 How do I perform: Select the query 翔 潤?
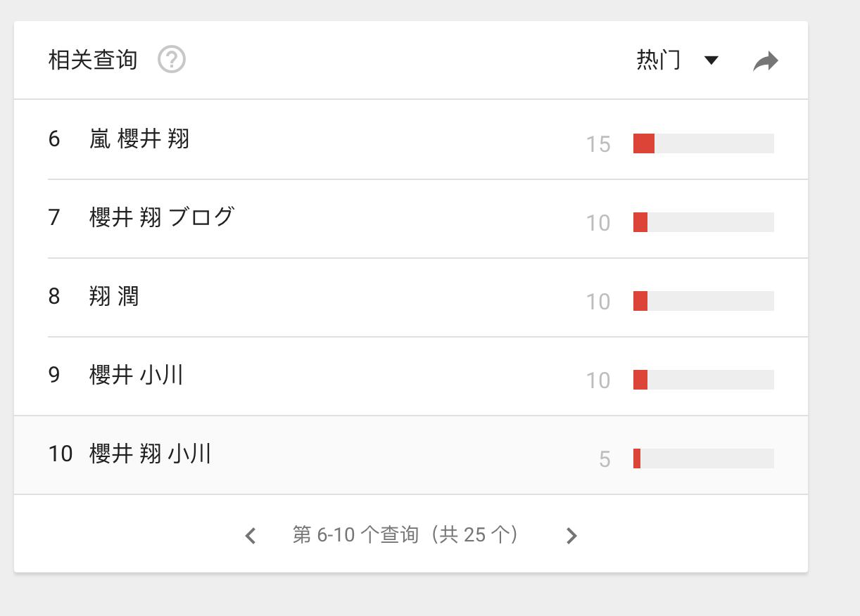pos(114,297)
